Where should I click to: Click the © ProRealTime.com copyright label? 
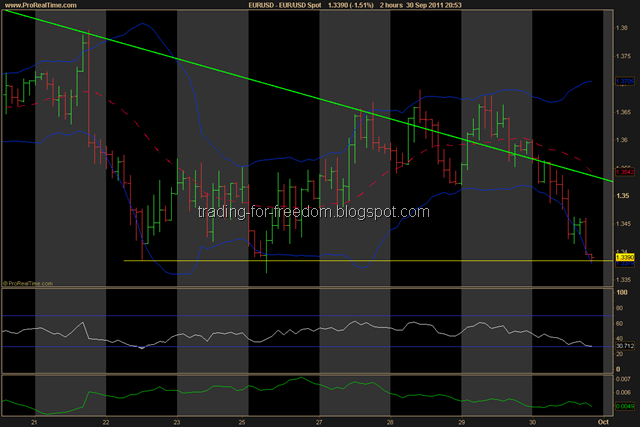(28, 283)
